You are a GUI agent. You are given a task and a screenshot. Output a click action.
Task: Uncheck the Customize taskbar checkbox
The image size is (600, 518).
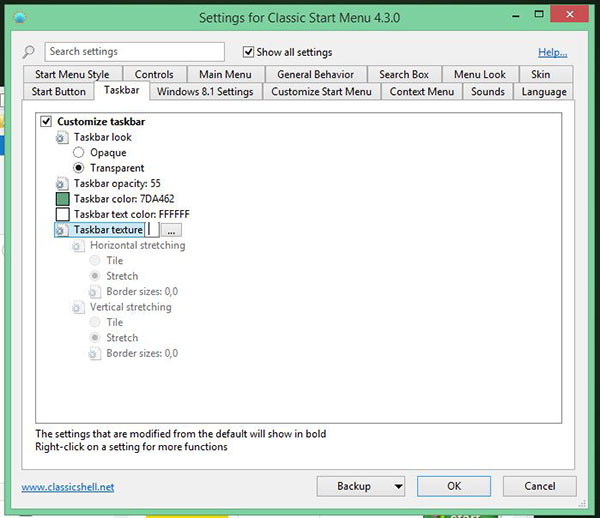tap(46, 122)
